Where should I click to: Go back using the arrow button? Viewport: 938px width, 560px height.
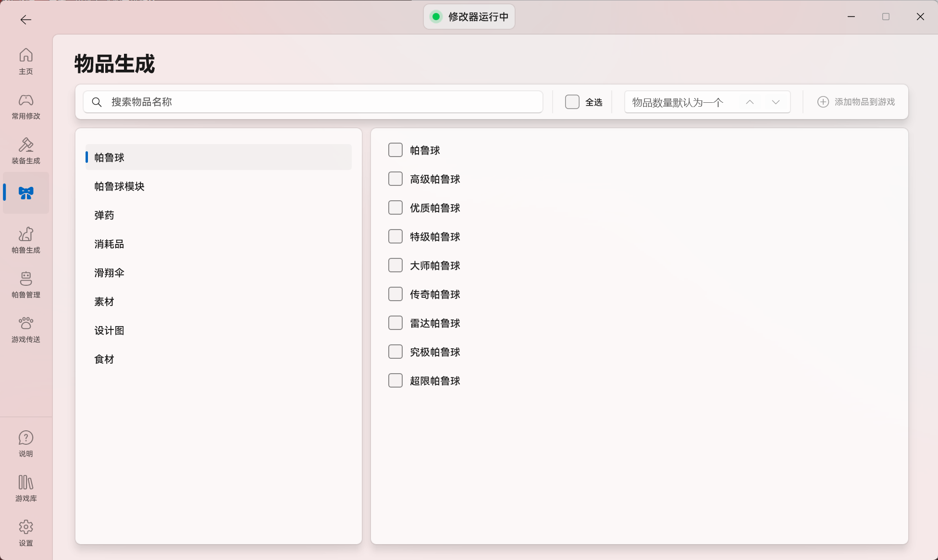click(x=26, y=19)
